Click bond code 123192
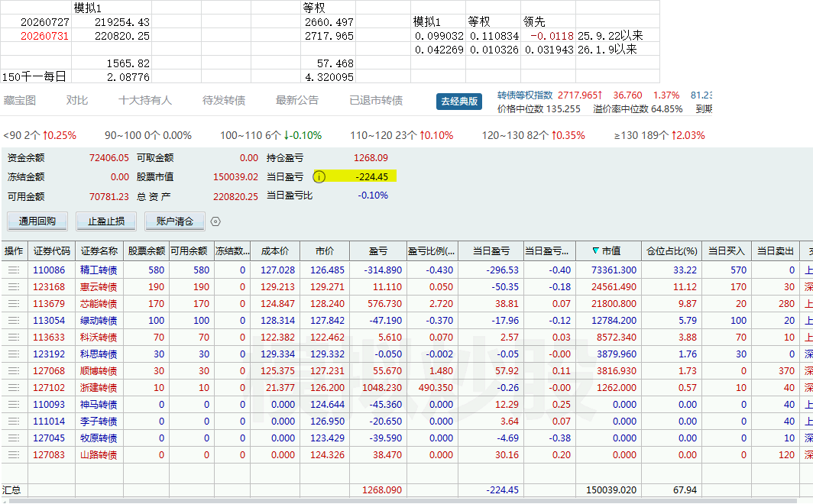This screenshot has width=813, height=504. tap(49, 354)
